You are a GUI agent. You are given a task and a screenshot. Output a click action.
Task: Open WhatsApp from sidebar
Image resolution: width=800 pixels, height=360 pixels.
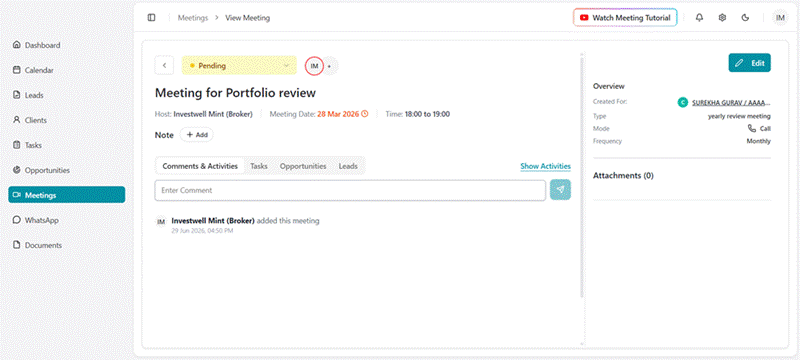tap(66, 220)
